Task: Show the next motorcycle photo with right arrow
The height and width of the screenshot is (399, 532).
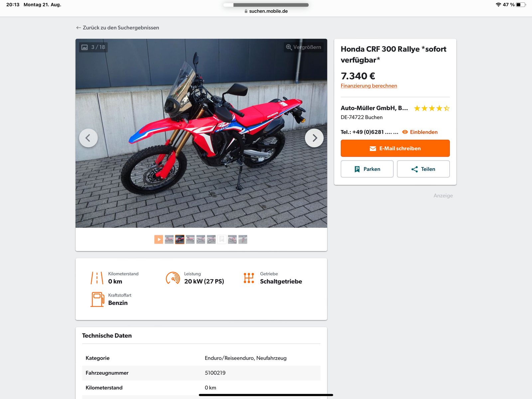Action: pos(314,138)
